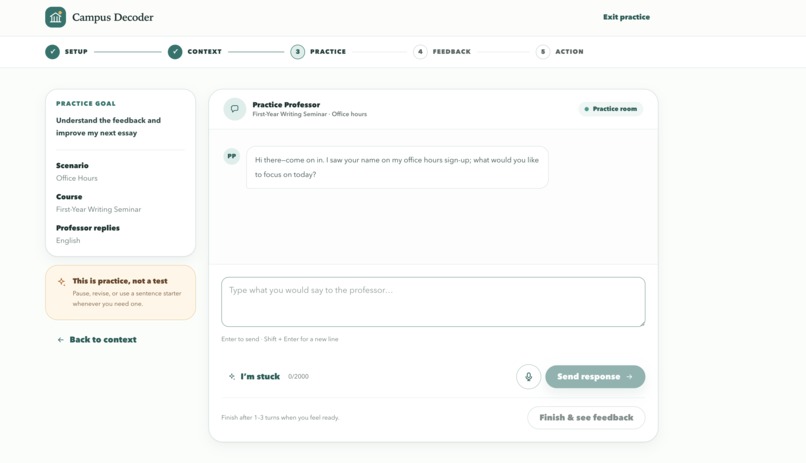Image resolution: width=806 pixels, height=463 pixels.
Task: Click the green dot in Practice room badge
Action: point(587,109)
